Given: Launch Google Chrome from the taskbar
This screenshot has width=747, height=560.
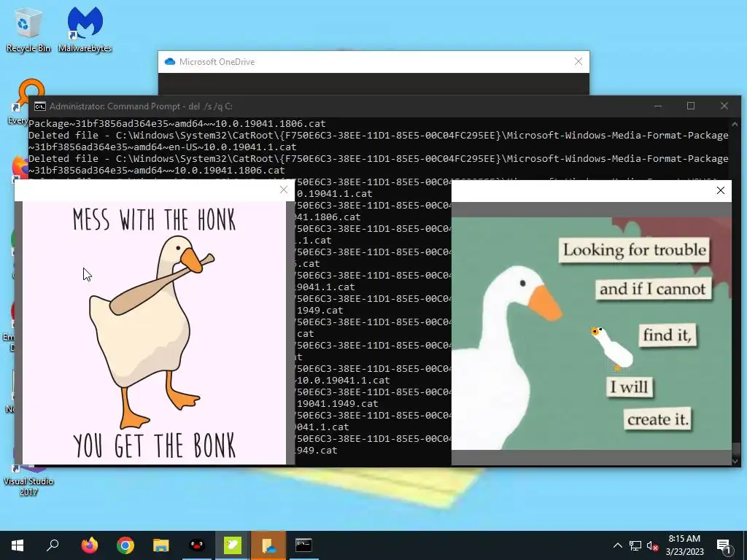Looking at the screenshot, I should click(125, 545).
